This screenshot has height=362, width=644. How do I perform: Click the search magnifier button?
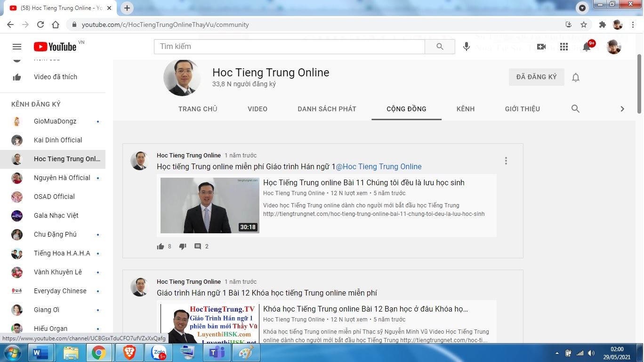point(440,47)
